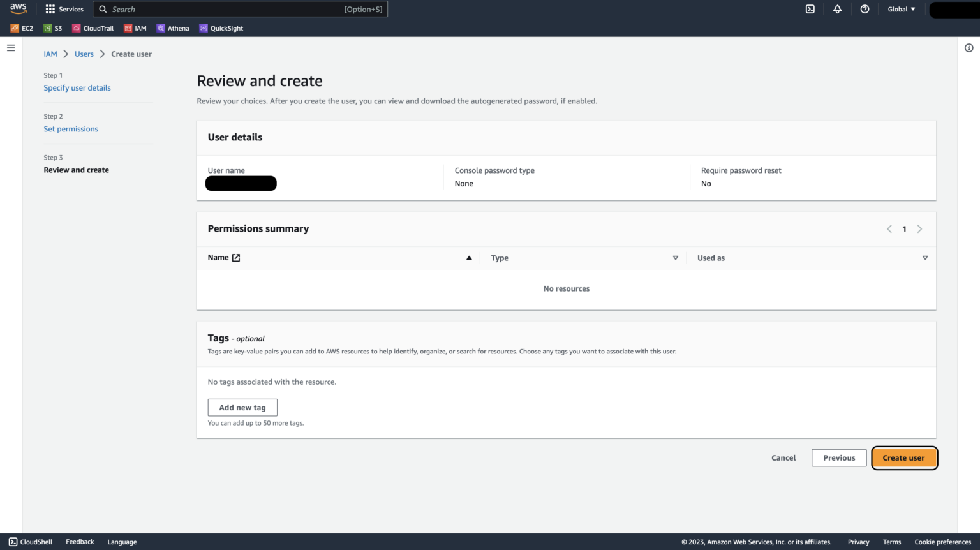Image resolution: width=980 pixels, height=550 pixels.
Task: Open the S3 favorite shortcut
Action: coord(52,28)
